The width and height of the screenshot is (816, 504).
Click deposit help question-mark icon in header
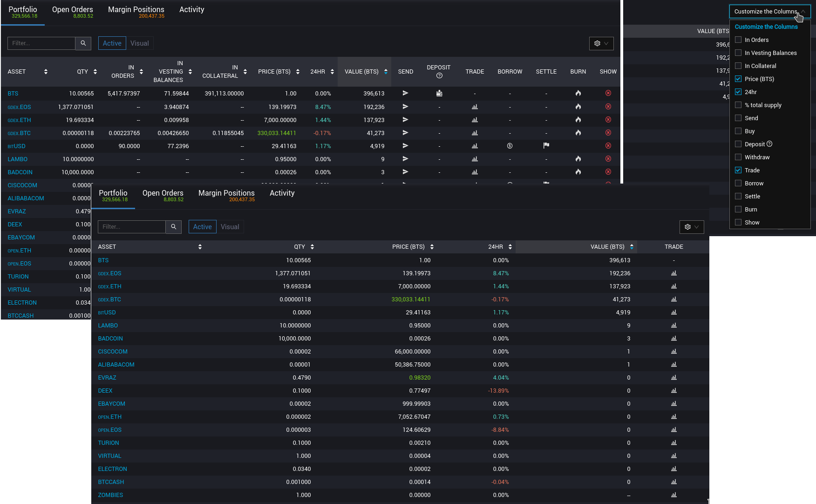point(439,76)
